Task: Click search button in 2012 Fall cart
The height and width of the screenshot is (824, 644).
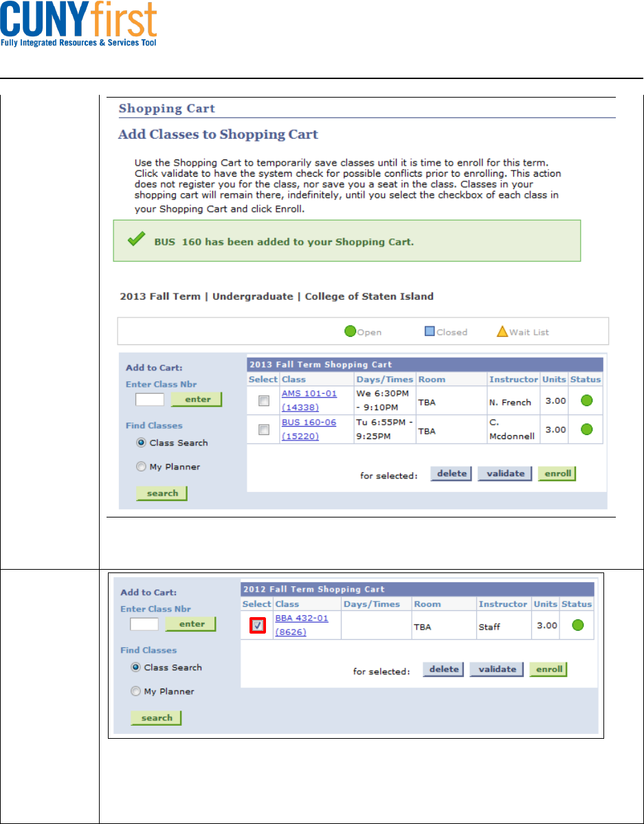Action: [156, 718]
